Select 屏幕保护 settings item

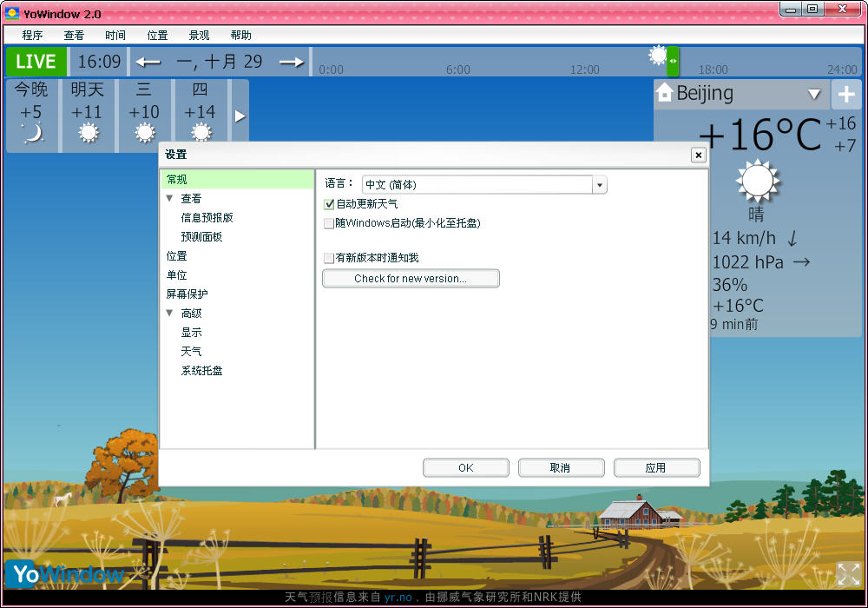tap(187, 294)
